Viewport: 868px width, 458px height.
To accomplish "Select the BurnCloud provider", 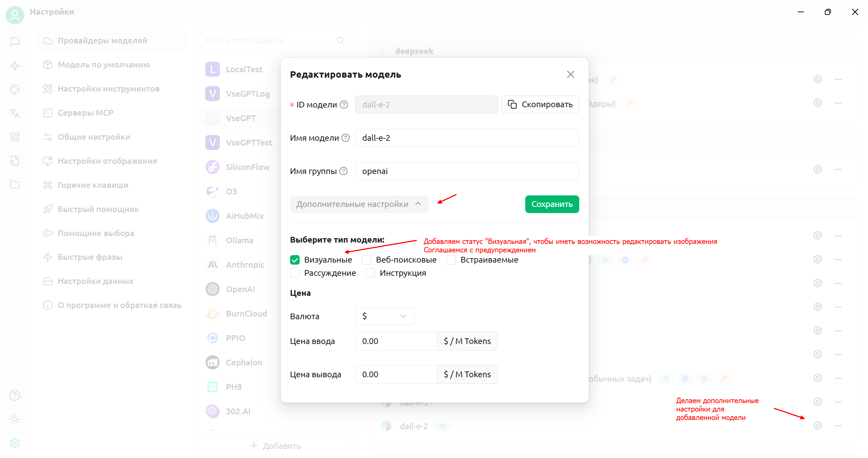I will click(x=240, y=314).
